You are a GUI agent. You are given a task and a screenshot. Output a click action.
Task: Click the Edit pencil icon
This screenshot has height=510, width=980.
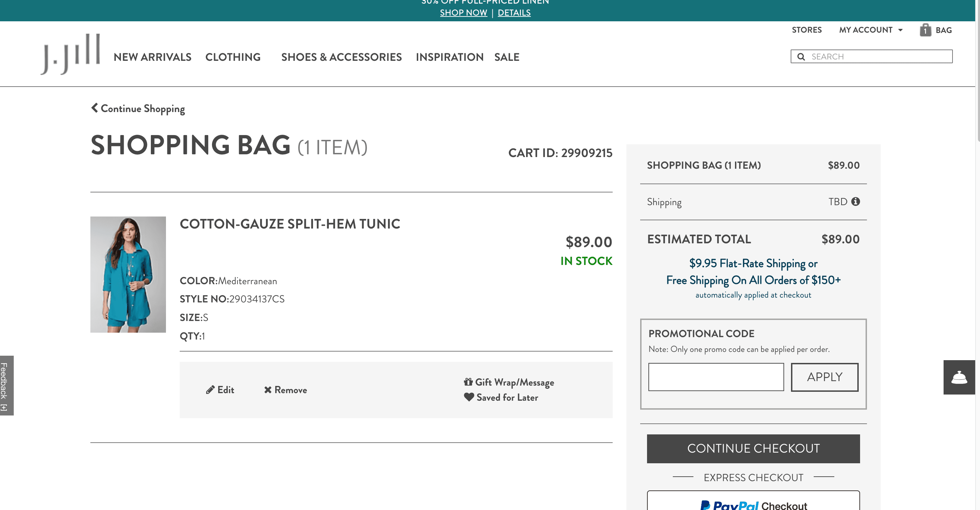tap(210, 390)
